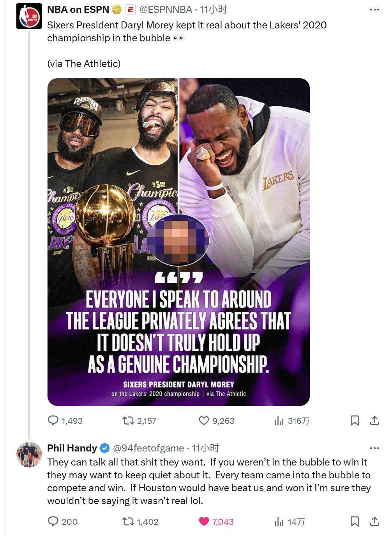Viewport: 392px width, 536px height.
Task: Open Phil Handy's profile picture
Action: (29, 455)
